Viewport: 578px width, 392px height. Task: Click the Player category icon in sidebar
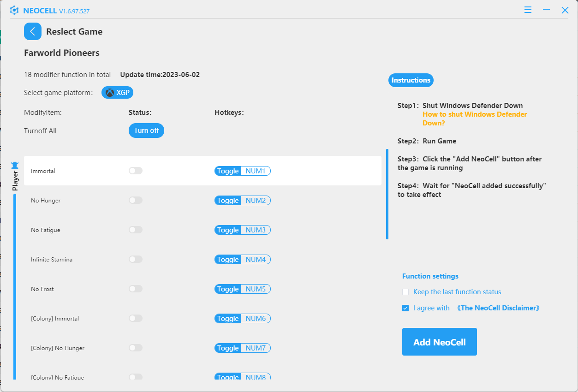(x=15, y=165)
